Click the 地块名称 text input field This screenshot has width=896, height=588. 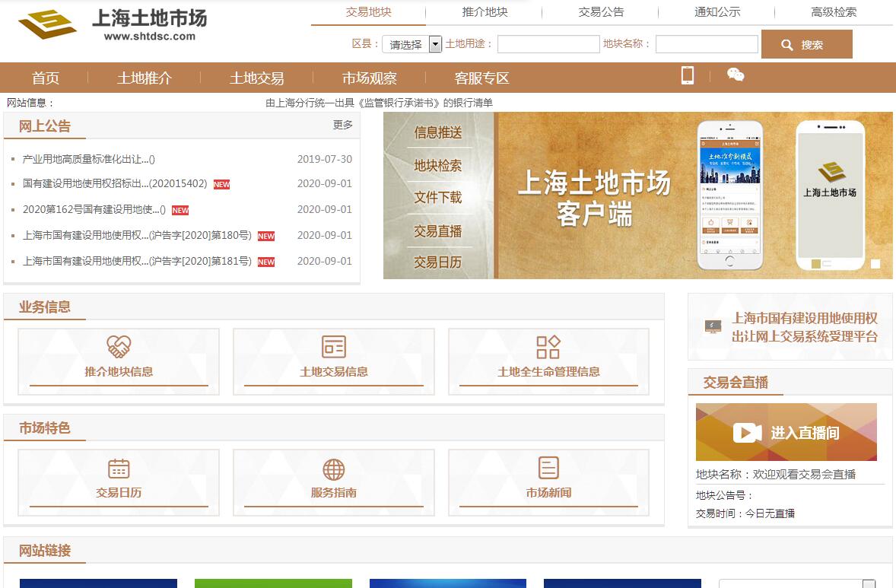point(706,44)
